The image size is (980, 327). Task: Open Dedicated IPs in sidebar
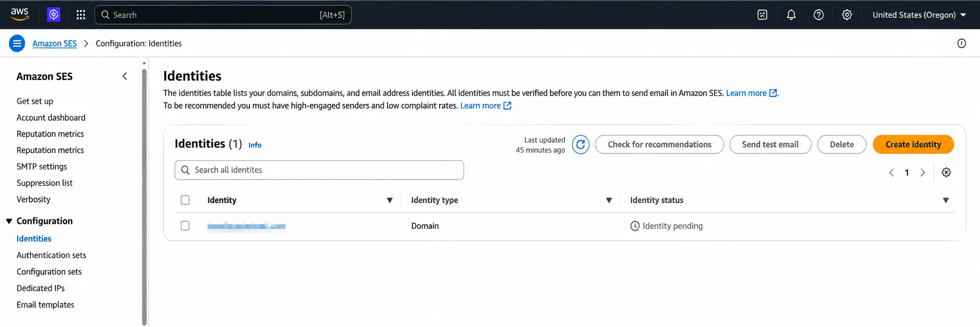(x=41, y=288)
